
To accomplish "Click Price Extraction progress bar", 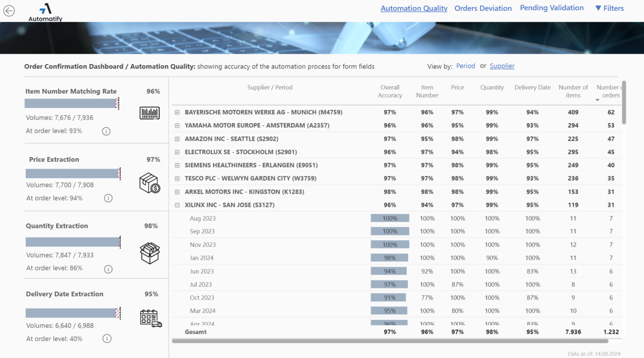I will [x=73, y=174].
